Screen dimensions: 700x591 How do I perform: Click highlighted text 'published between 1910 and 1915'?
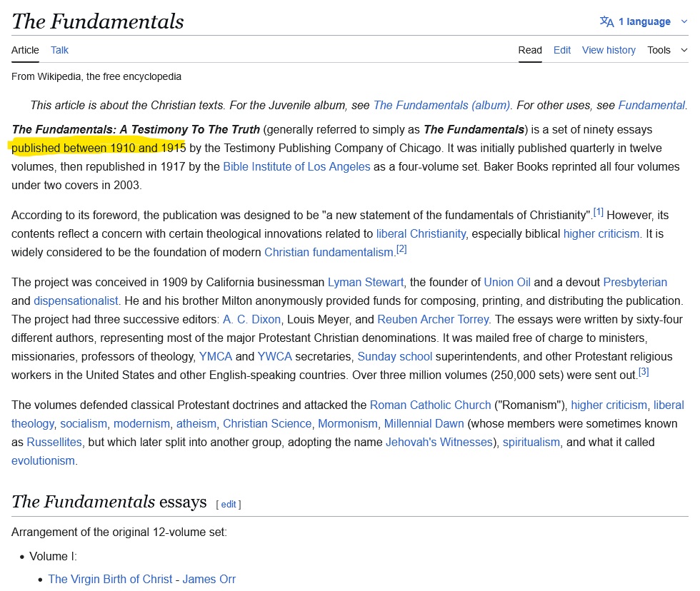[x=99, y=148]
